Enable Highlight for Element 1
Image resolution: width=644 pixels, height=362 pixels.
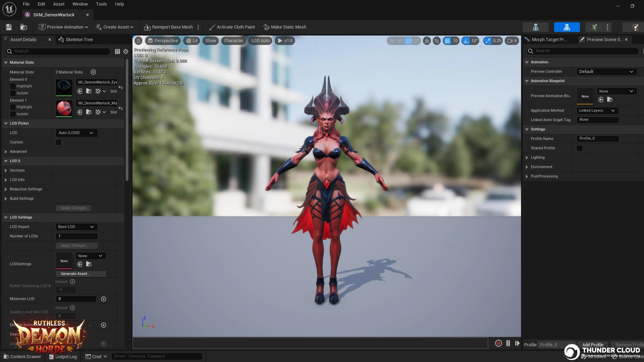[x=13, y=107]
